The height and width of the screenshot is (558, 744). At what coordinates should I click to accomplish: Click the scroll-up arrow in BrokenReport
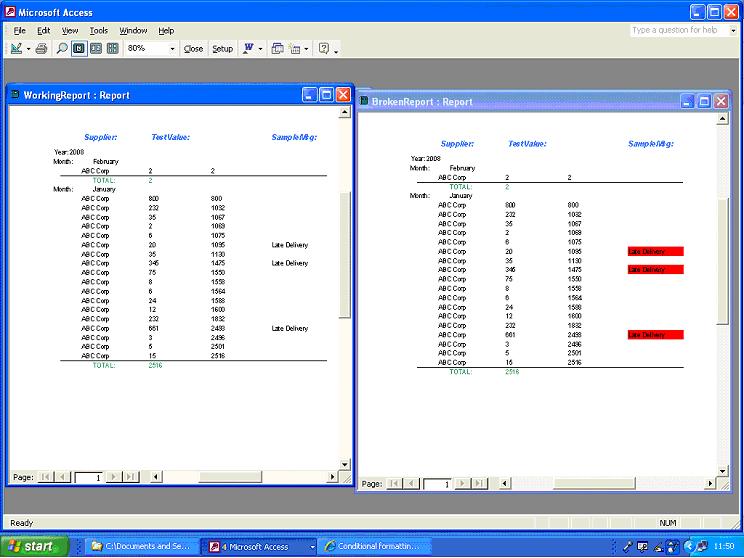[x=722, y=119]
